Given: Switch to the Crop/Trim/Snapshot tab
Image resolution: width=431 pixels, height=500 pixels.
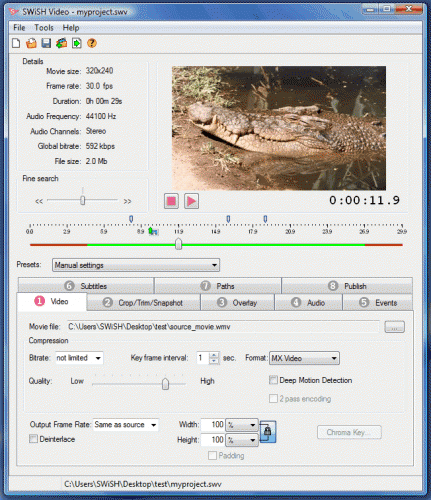Looking at the screenshot, I should tap(144, 303).
